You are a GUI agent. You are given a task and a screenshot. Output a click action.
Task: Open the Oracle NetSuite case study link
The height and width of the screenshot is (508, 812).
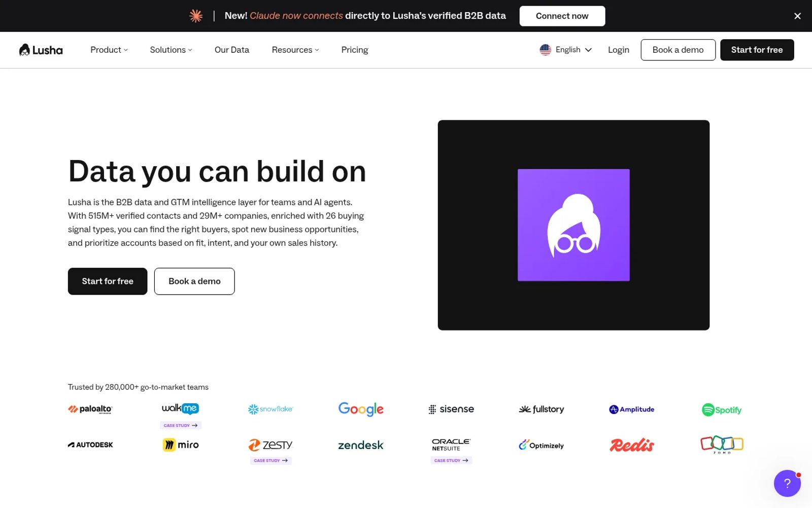[x=451, y=460]
